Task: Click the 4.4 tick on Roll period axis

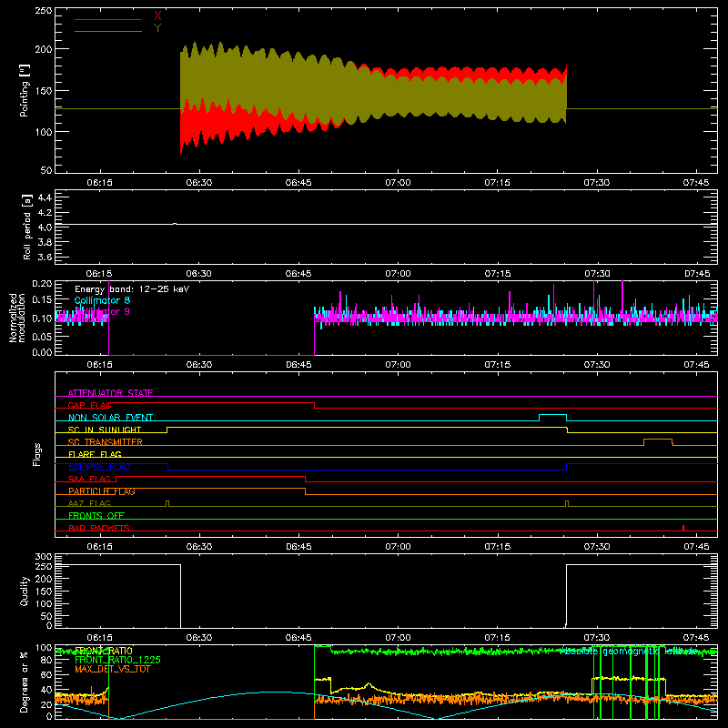Action: click(x=45, y=197)
